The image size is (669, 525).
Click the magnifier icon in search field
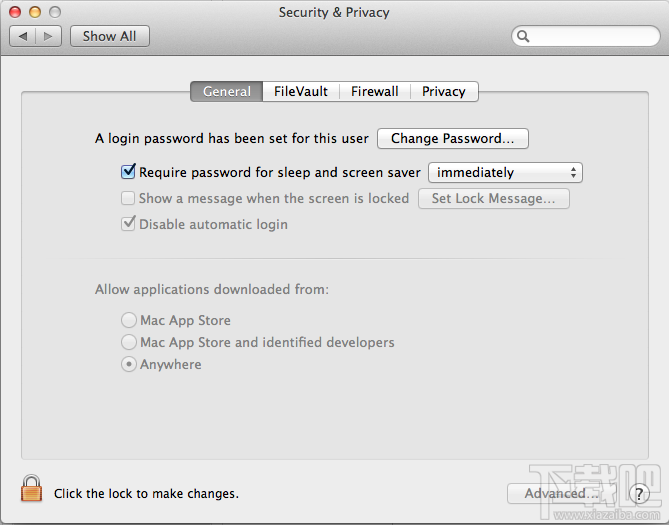tap(523, 36)
